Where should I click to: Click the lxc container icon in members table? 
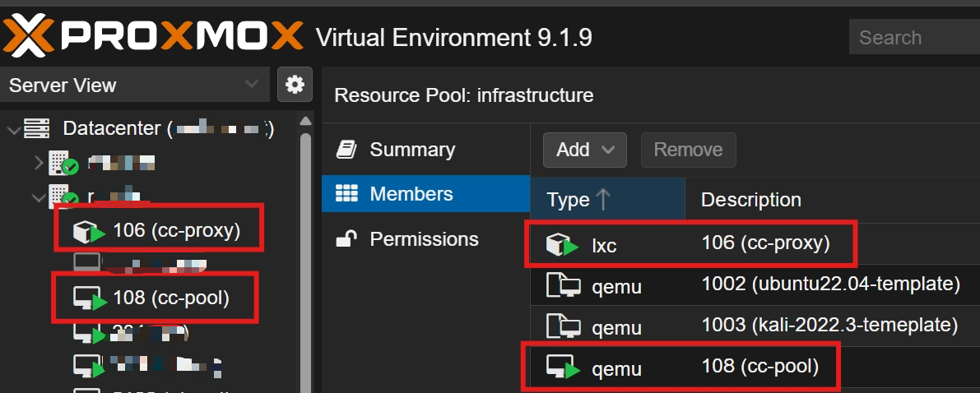pos(562,245)
